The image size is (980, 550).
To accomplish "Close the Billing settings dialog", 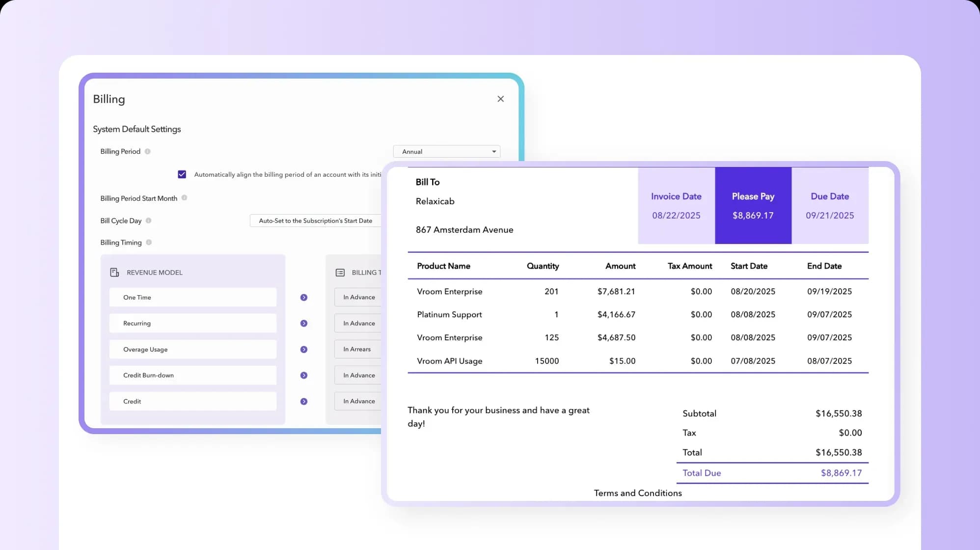I will [x=500, y=99].
